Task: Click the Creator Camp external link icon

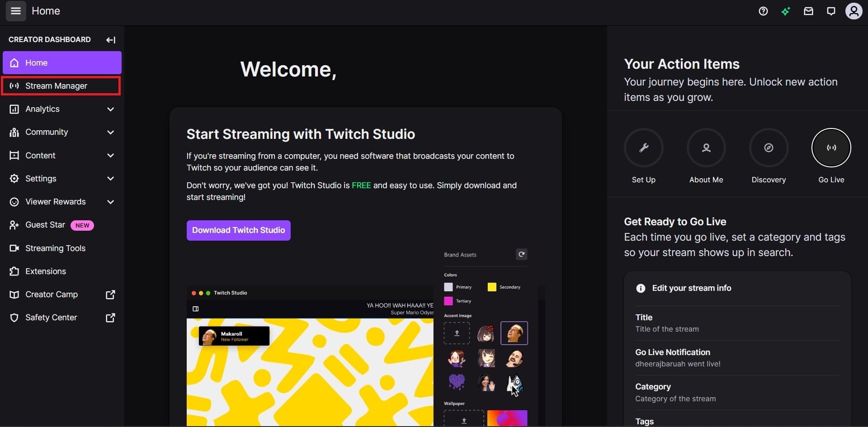Action: pyautogui.click(x=110, y=295)
